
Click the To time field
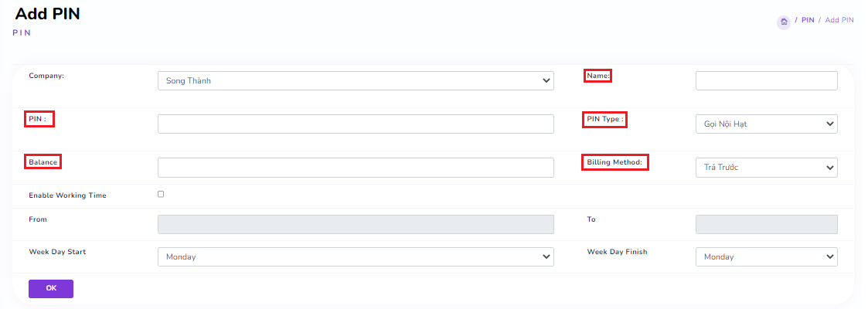pyautogui.click(x=766, y=224)
